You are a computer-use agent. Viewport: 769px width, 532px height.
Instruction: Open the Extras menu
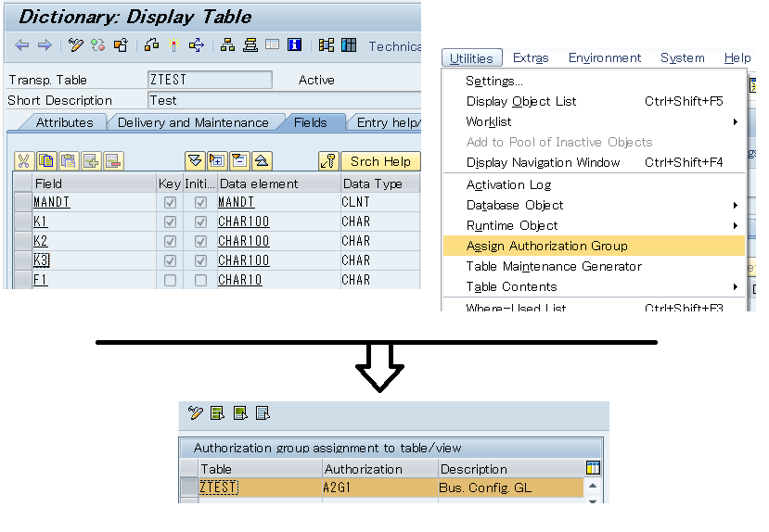(531, 57)
